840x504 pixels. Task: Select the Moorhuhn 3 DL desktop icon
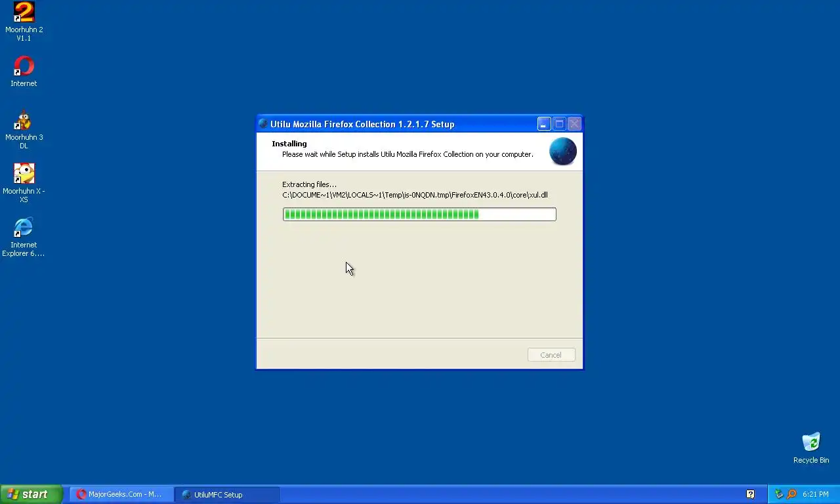tap(24, 130)
